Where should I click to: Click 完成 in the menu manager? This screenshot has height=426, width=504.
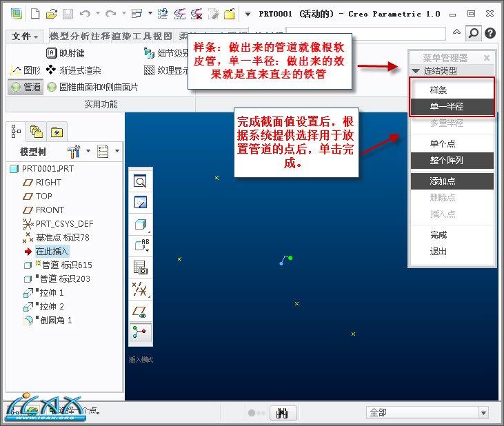pyautogui.click(x=452, y=235)
